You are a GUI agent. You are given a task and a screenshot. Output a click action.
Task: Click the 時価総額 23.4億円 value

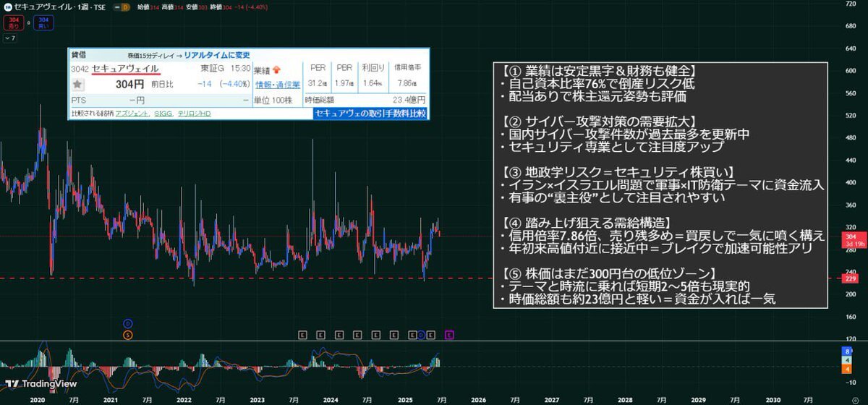(408, 100)
